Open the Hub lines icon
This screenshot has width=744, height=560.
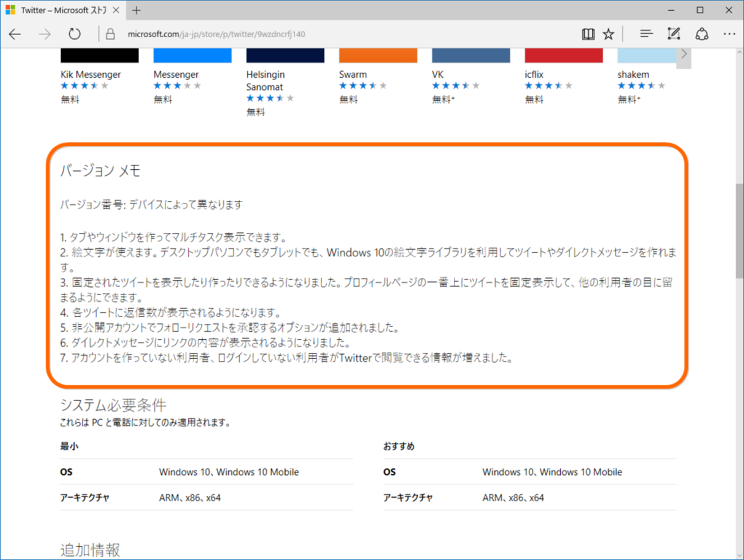[646, 34]
